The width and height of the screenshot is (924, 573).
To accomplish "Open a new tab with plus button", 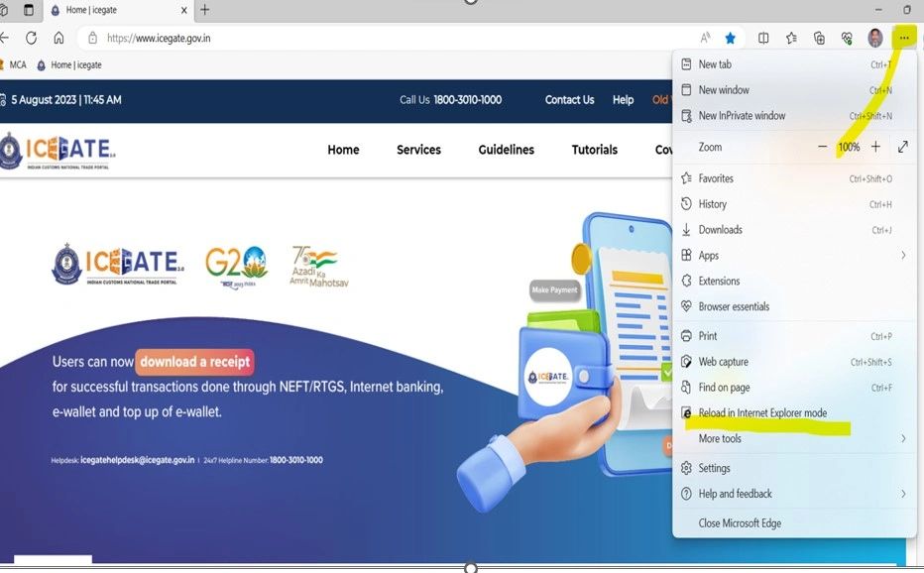I will (204, 10).
